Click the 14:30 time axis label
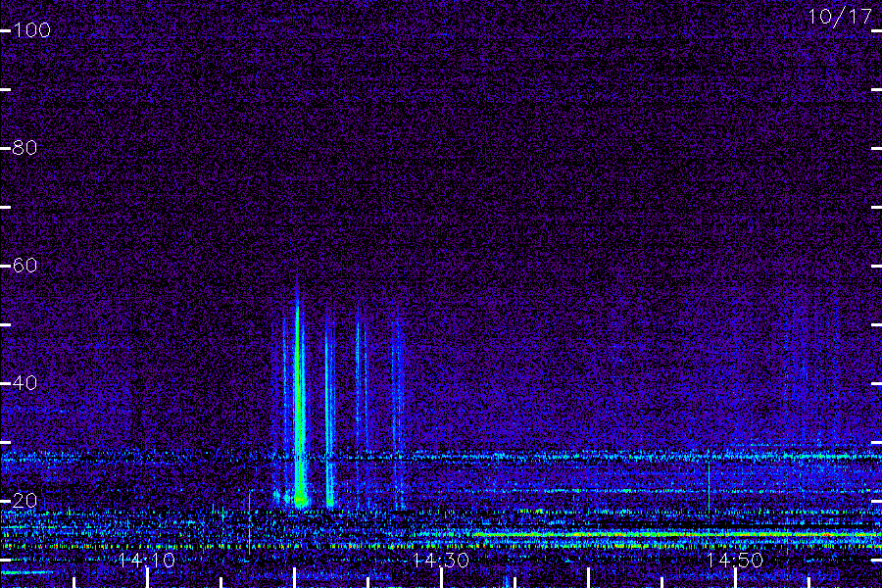882x588 pixels. point(440,560)
